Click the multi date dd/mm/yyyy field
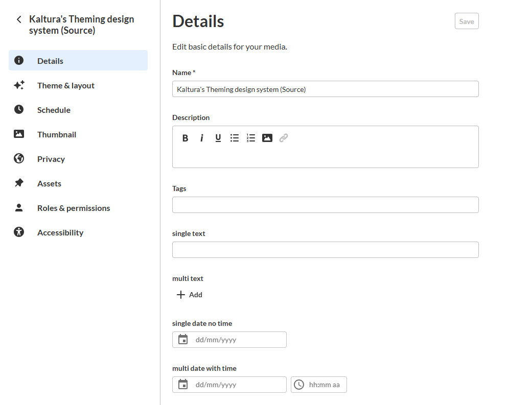Viewport: 532px width, 405px height. click(x=229, y=385)
